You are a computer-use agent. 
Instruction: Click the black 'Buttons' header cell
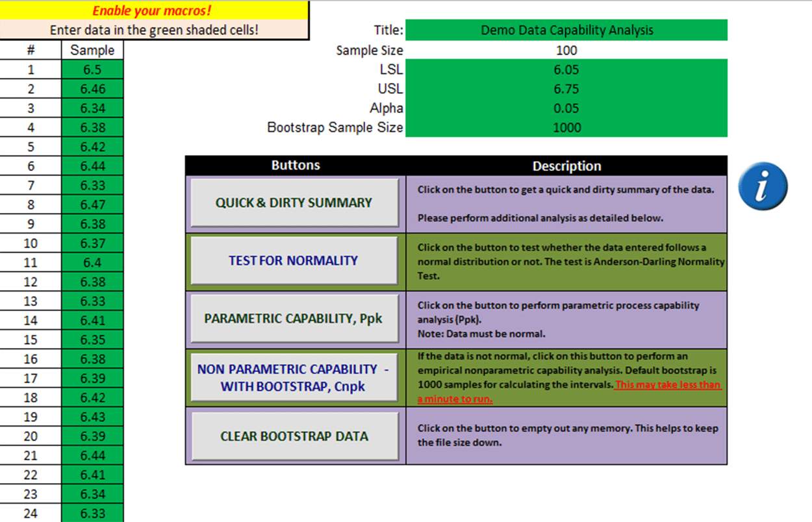click(x=296, y=166)
